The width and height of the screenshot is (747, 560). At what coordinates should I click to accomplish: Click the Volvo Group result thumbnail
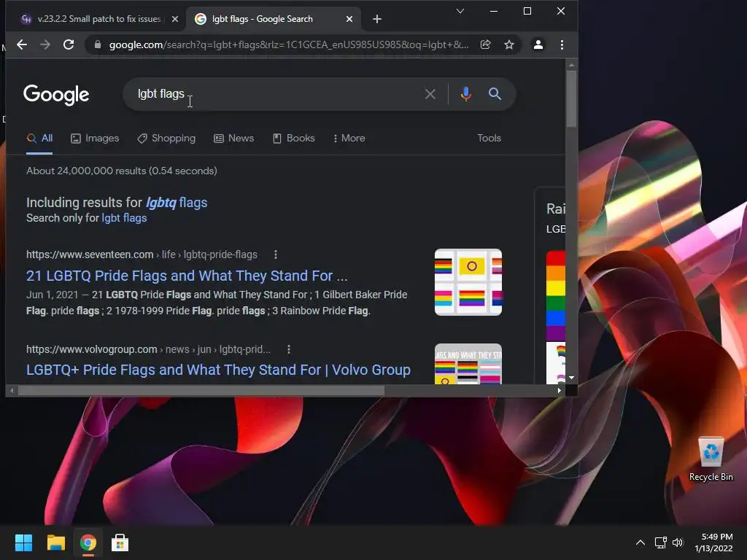click(468, 364)
